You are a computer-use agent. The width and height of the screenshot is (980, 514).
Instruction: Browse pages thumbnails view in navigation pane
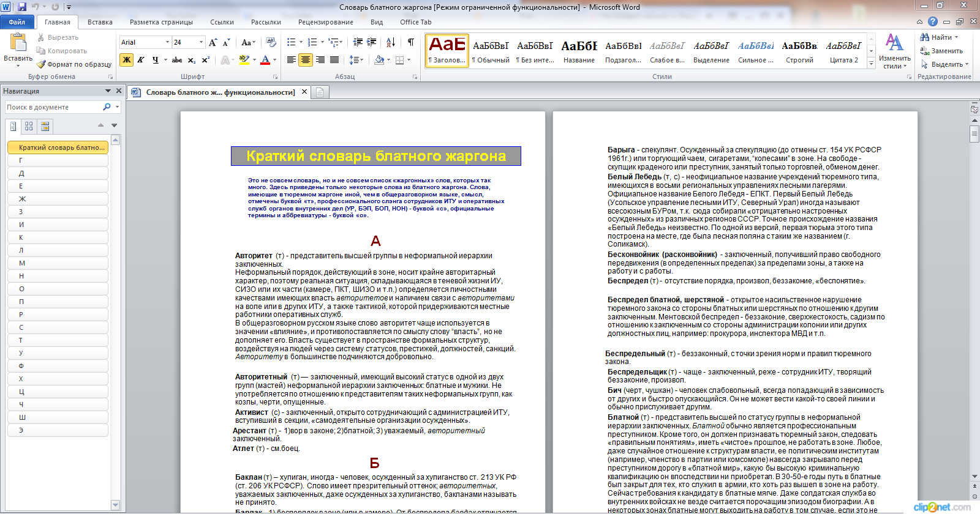(x=29, y=126)
